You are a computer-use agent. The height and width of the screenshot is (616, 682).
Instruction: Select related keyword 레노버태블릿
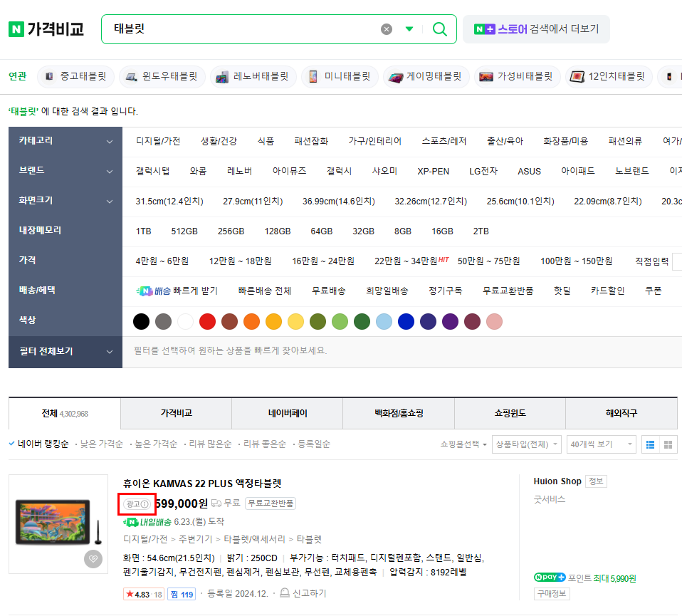coord(253,77)
